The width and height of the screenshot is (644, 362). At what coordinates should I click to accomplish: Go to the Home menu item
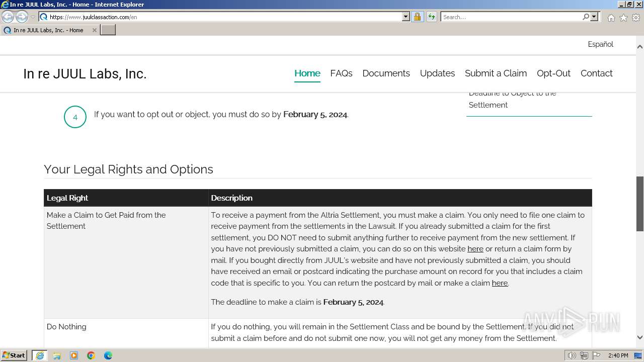(307, 73)
